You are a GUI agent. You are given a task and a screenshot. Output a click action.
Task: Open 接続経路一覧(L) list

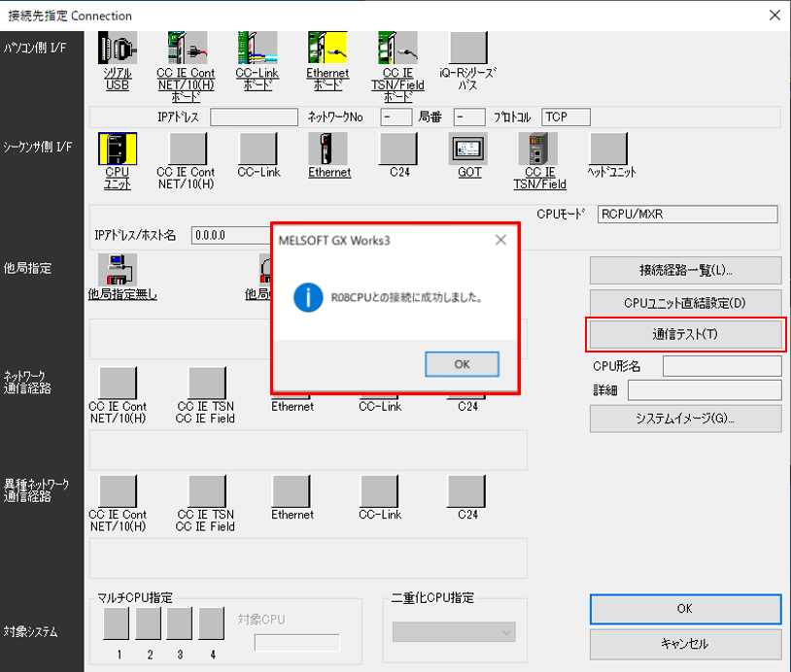click(x=685, y=270)
